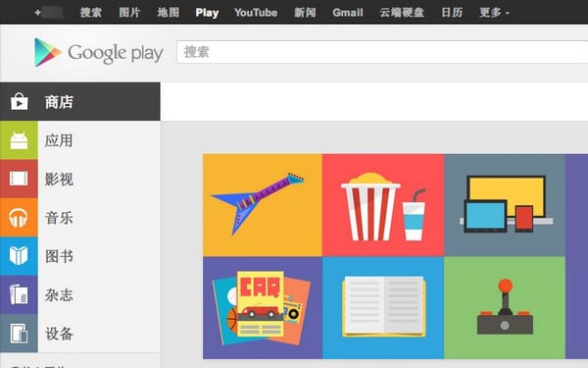The image size is (588, 368).
Task: Open YouTube from the top navigation bar
Action: point(256,13)
